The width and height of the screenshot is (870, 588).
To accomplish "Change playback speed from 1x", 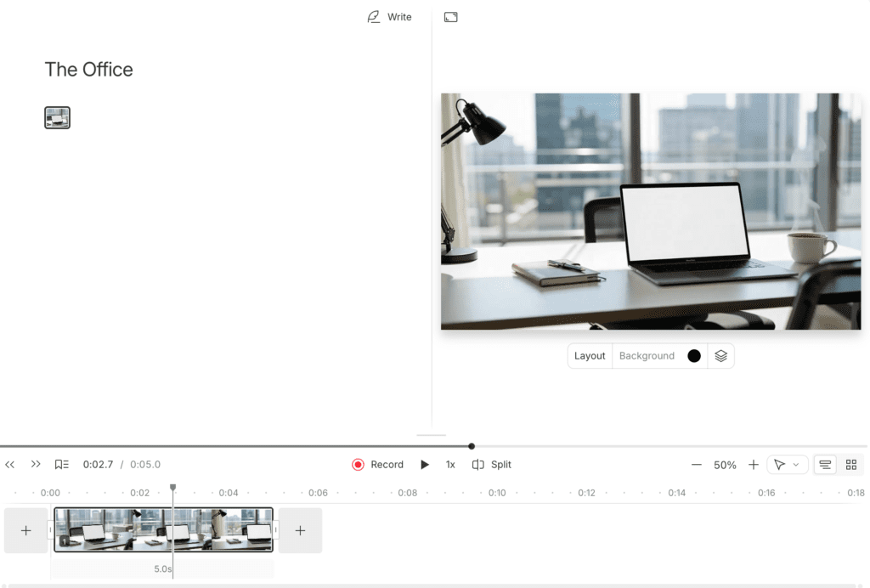I will (450, 464).
